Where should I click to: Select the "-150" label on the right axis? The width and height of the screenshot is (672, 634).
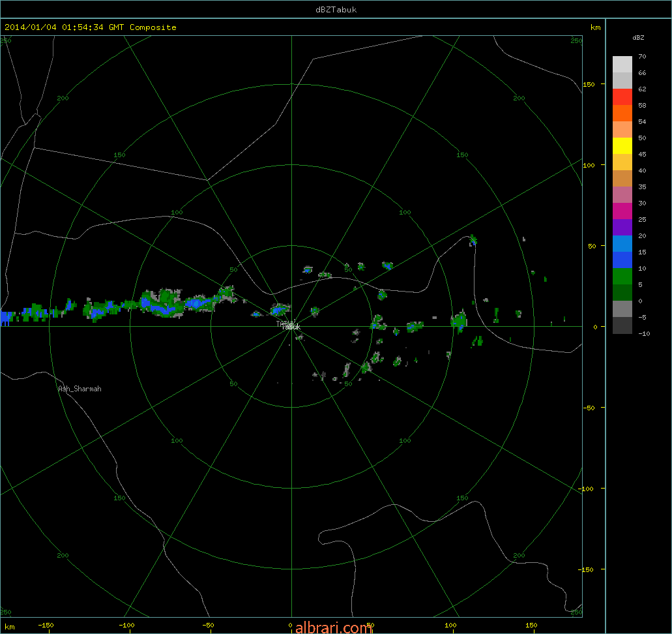click(x=586, y=569)
